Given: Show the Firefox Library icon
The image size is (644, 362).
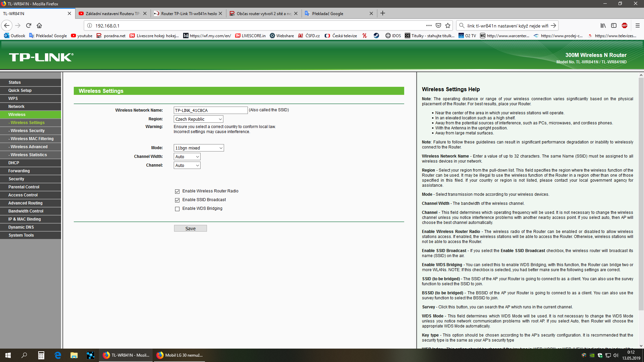Looking at the screenshot, I should click(603, 25).
